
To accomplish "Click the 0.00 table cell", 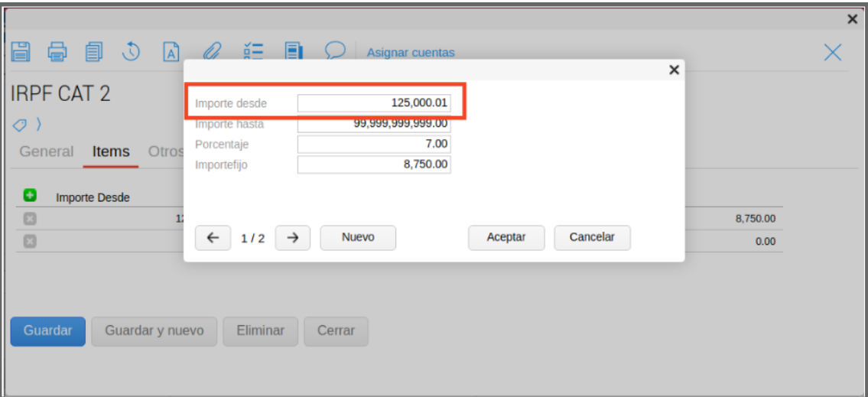I will [x=766, y=242].
